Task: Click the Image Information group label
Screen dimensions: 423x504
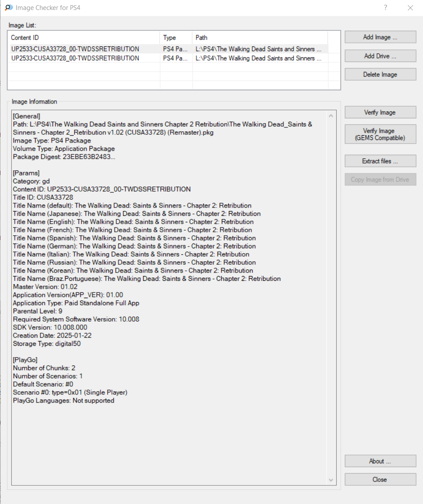Action: [34, 101]
